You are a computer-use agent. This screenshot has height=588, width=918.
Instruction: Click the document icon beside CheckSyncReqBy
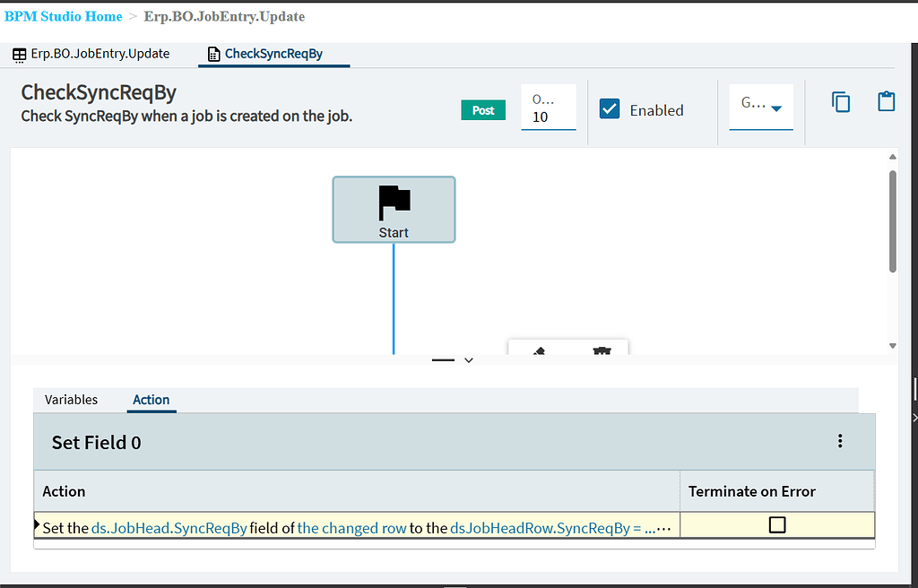(x=213, y=54)
